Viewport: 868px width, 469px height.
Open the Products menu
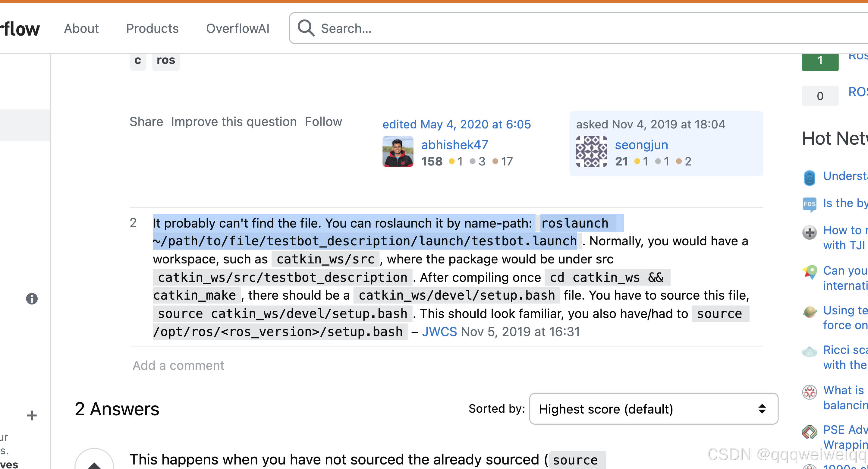pos(152,28)
